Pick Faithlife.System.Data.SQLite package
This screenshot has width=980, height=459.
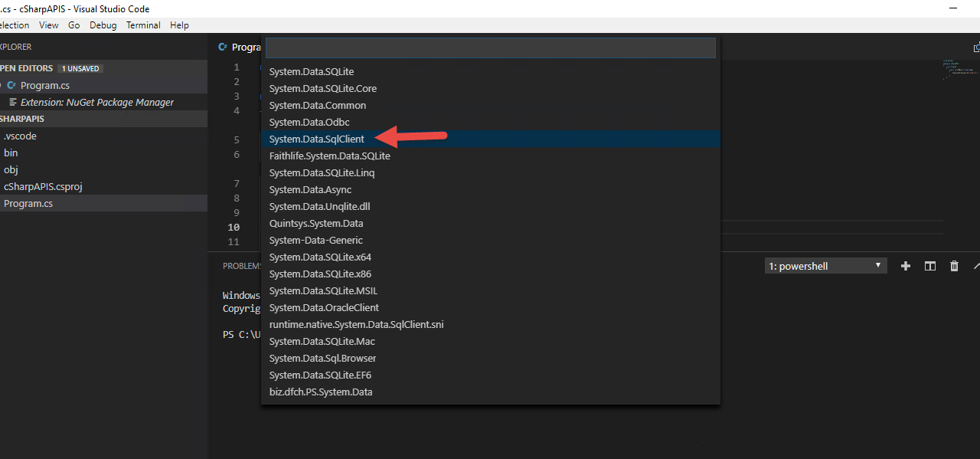coord(490,156)
